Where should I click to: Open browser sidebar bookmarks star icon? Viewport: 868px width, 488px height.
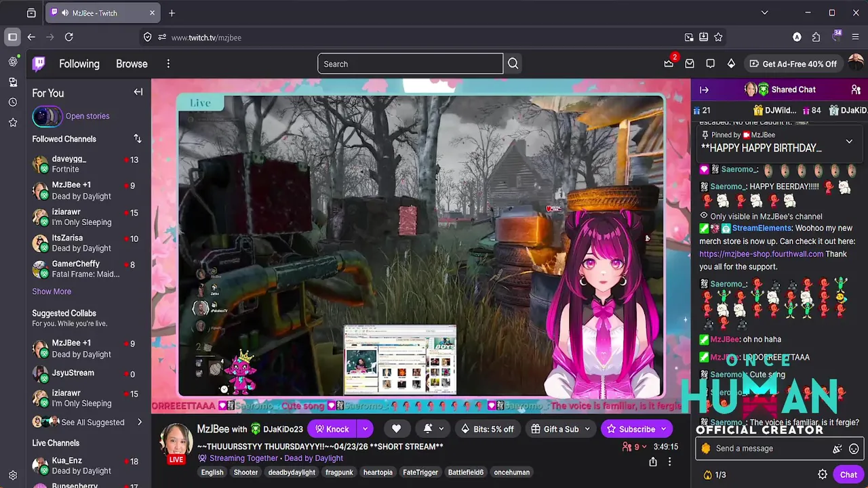coord(13,123)
